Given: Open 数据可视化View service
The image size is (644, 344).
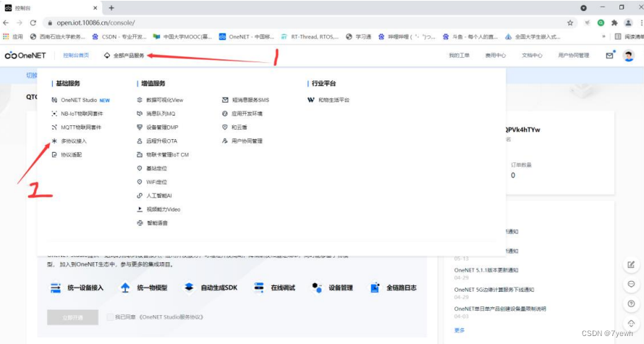Looking at the screenshot, I should (160, 100).
